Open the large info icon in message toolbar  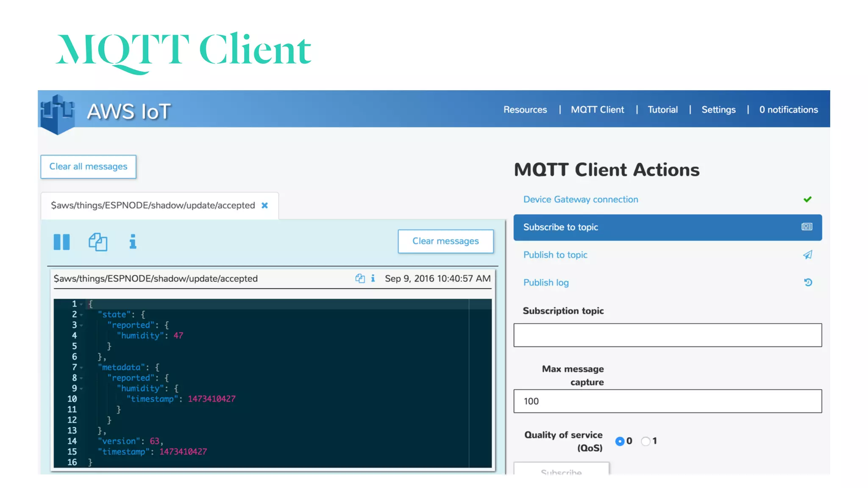pyautogui.click(x=133, y=241)
